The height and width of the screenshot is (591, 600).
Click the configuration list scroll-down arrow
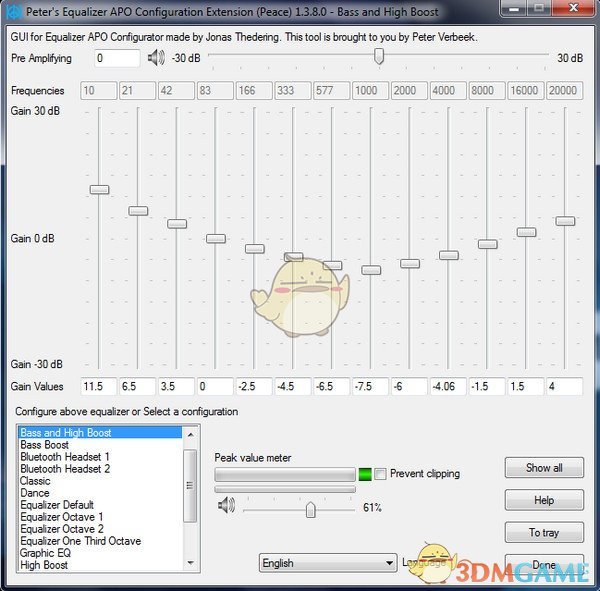(x=190, y=563)
